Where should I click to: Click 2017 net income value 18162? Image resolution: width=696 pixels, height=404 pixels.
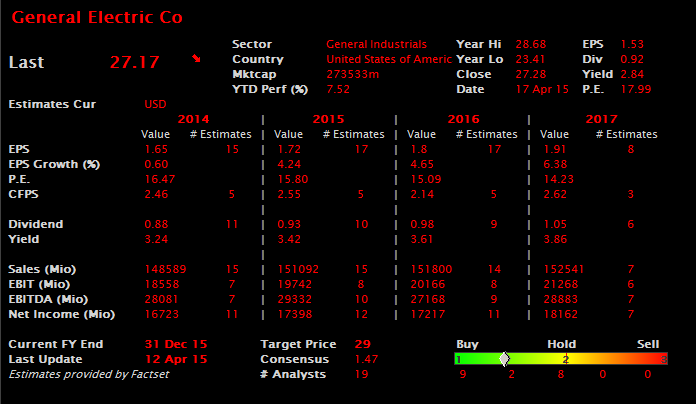coord(561,314)
